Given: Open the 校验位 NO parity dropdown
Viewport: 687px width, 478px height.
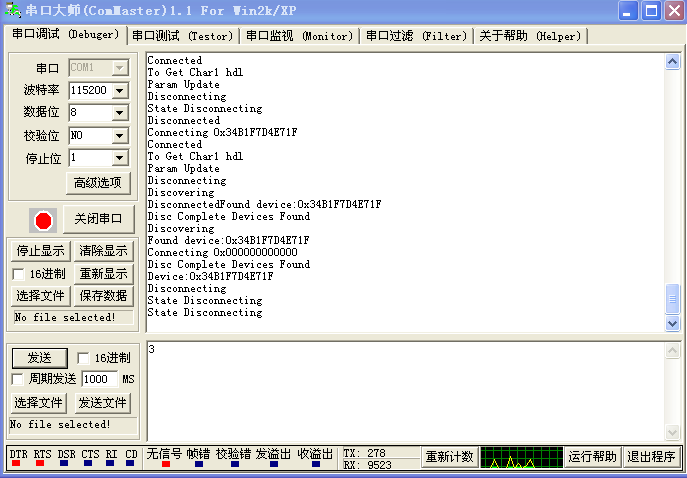Looking at the screenshot, I should (119, 136).
